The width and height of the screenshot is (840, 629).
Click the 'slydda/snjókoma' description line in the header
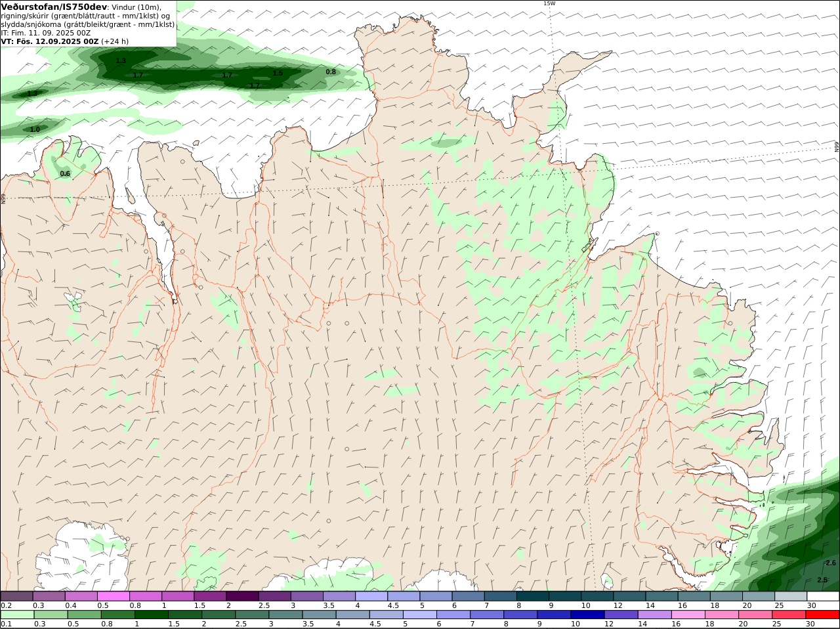coord(88,24)
